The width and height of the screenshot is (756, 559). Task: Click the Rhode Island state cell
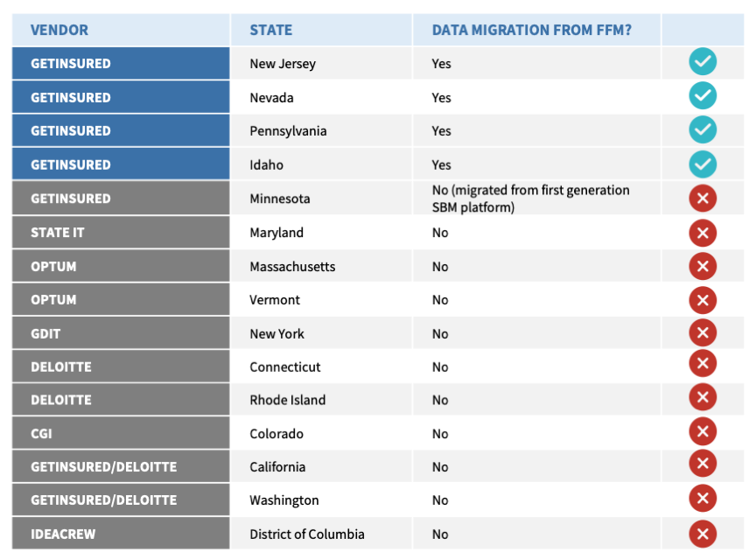pos(321,400)
